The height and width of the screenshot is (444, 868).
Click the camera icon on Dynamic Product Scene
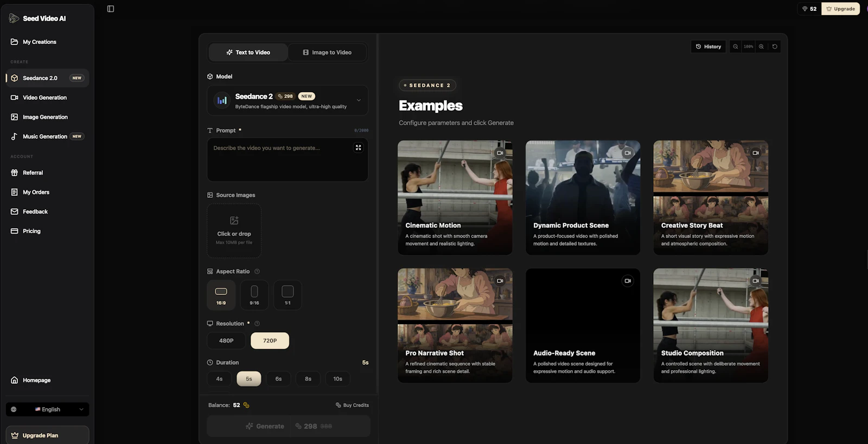tap(628, 153)
